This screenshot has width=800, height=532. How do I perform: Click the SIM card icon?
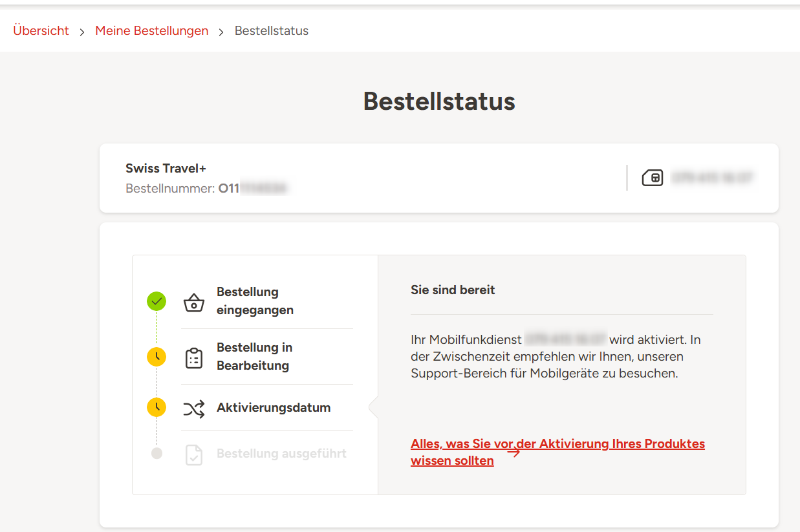click(652, 178)
